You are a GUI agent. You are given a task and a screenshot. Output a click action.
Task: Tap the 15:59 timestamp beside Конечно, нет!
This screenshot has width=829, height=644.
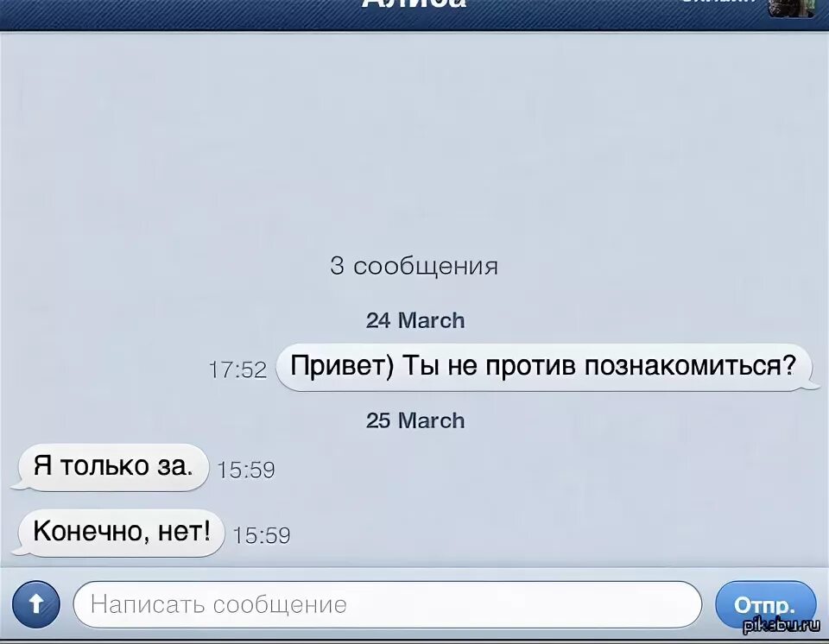(262, 535)
